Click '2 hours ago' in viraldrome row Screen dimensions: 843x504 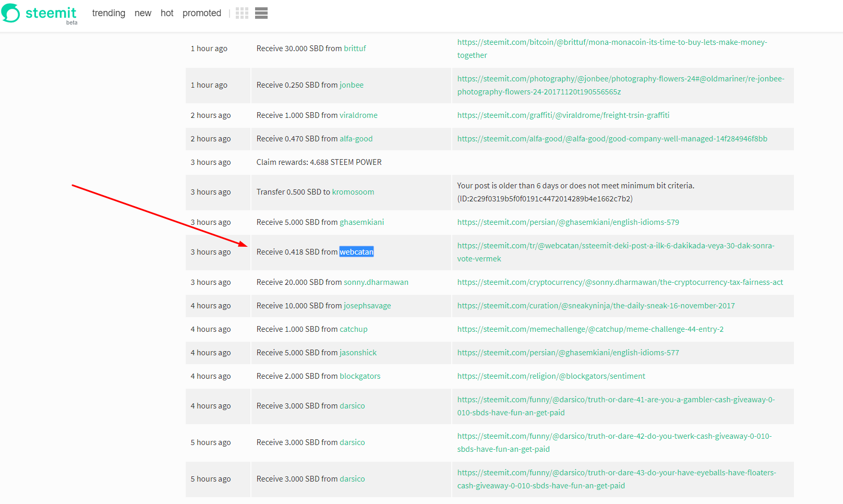(211, 115)
